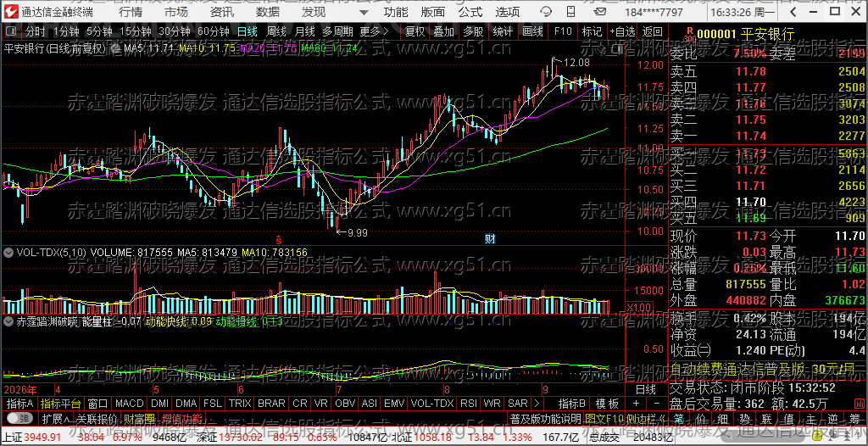
Task: Click the 多股 multi-stock button
Action: (473, 32)
